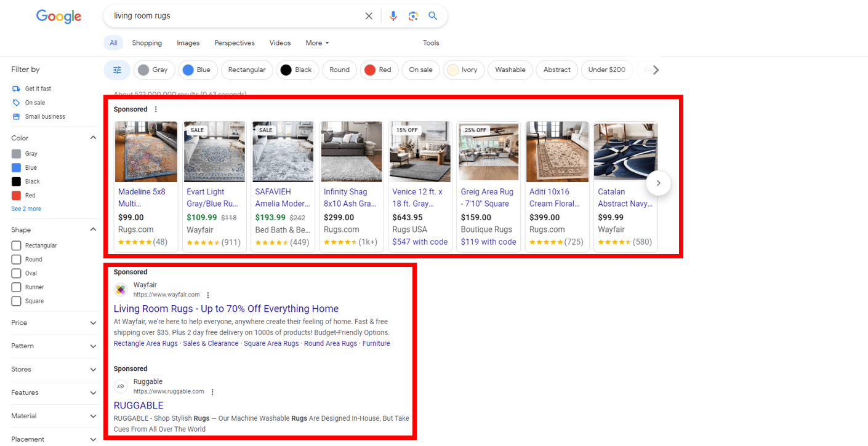Select the Black sidebar color swatch

click(16, 181)
